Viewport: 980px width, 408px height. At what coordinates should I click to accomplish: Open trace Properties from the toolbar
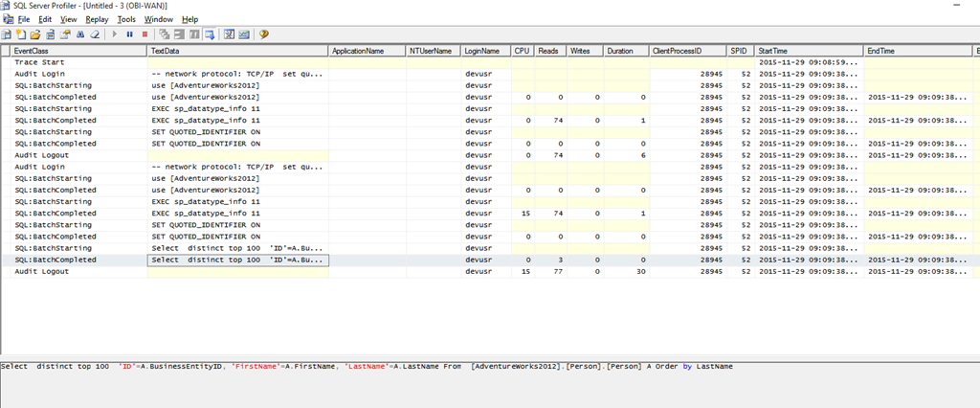click(64, 34)
